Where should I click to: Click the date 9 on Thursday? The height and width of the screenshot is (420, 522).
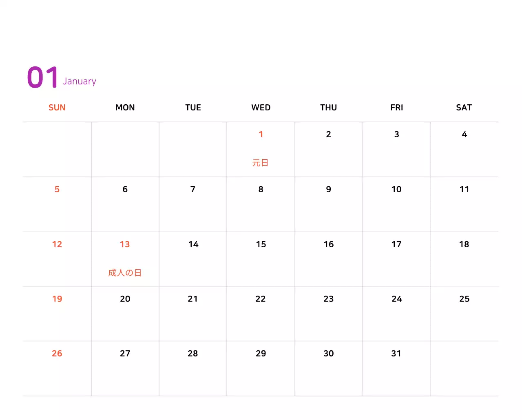tap(329, 189)
